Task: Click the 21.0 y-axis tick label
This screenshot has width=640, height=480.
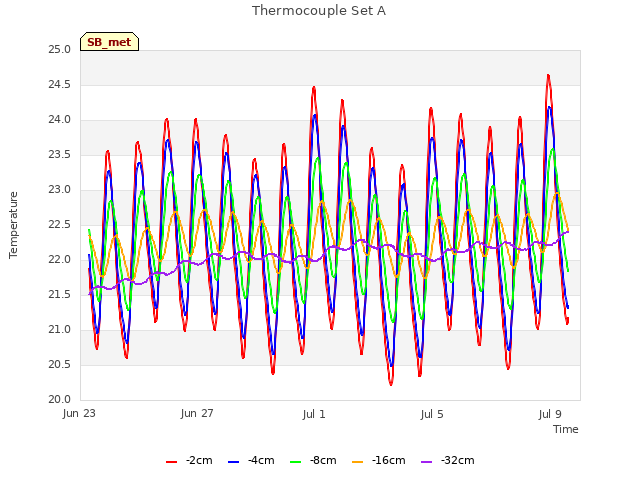Action: (60, 329)
